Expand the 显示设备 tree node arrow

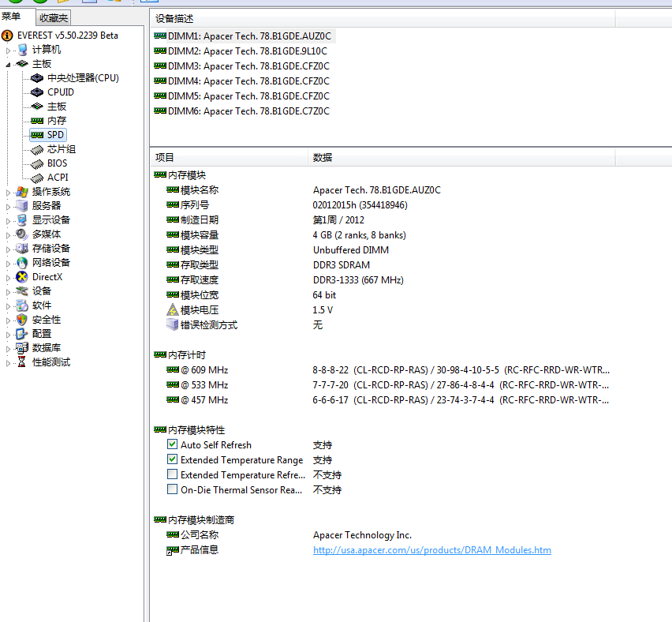coord(8,221)
